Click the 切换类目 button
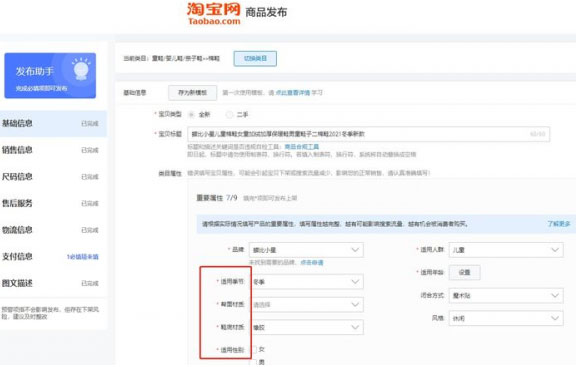The height and width of the screenshot is (367, 576). pos(255,58)
